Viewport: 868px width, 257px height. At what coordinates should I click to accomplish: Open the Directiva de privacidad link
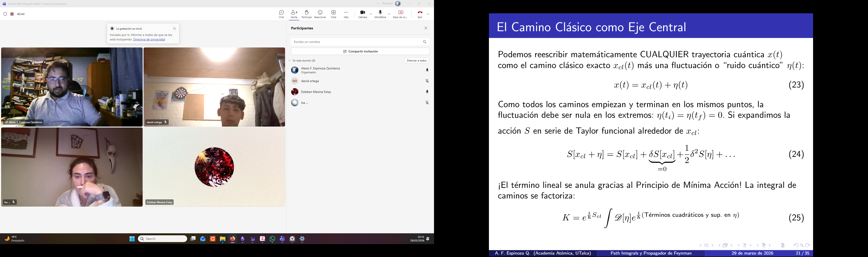(149, 39)
